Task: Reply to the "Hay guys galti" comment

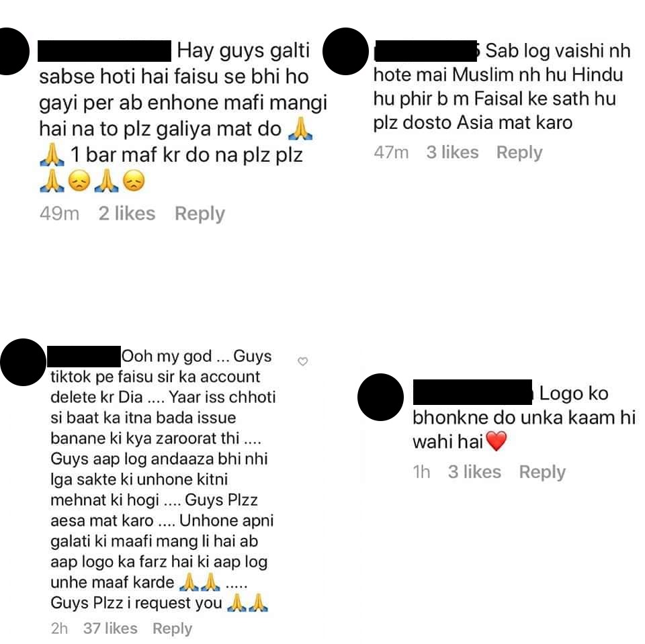Action: click(x=200, y=214)
